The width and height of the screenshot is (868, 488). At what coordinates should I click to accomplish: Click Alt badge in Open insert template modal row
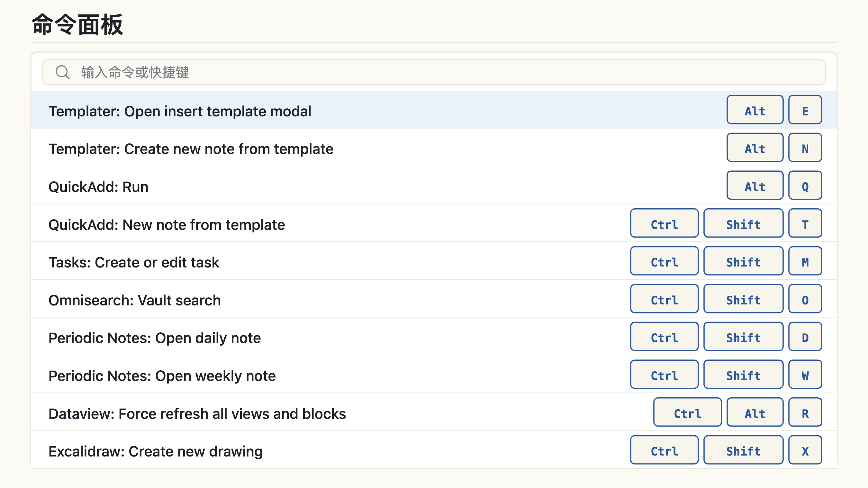(755, 110)
